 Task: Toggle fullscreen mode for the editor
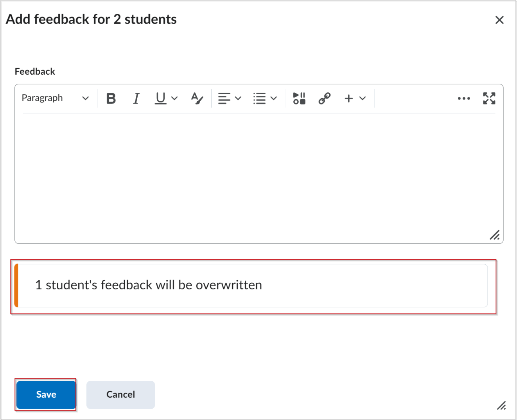488,98
